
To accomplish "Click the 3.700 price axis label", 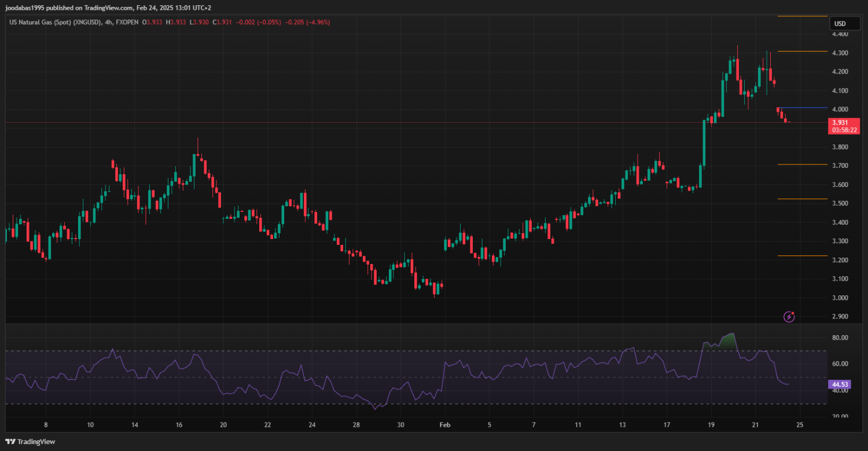I will [840, 166].
